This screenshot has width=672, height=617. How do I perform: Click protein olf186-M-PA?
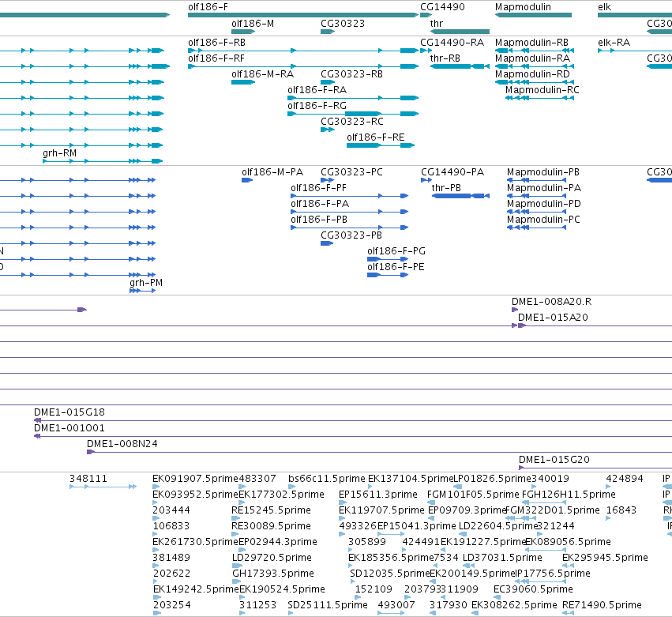[272, 172]
